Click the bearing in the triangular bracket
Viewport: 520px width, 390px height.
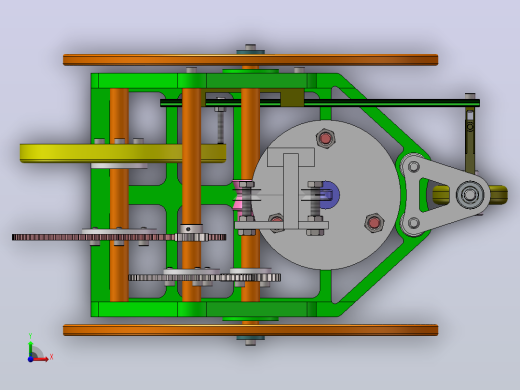coord(470,195)
